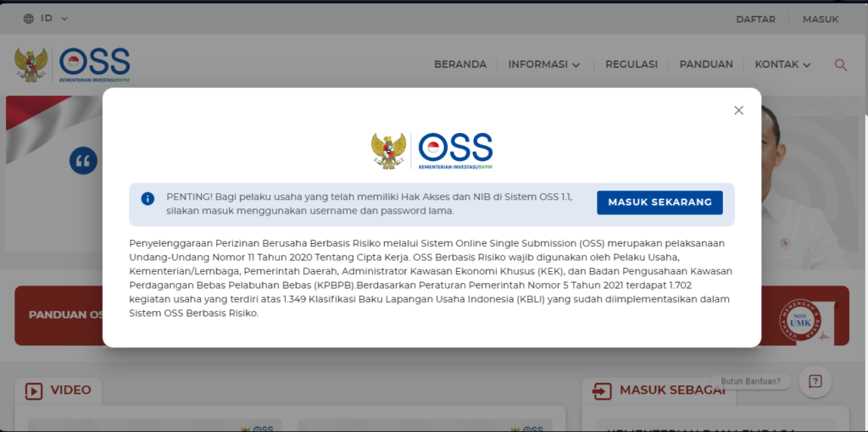Click the OSS header logo
The image size is (868, 432).
[x=95, y=64]
